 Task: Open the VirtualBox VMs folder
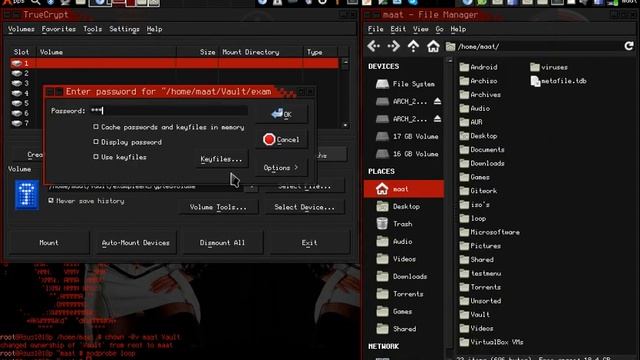point(491,342)
